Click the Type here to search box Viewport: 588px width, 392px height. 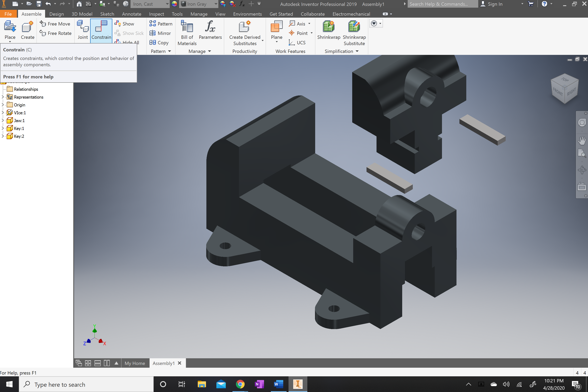coord(86,384)
